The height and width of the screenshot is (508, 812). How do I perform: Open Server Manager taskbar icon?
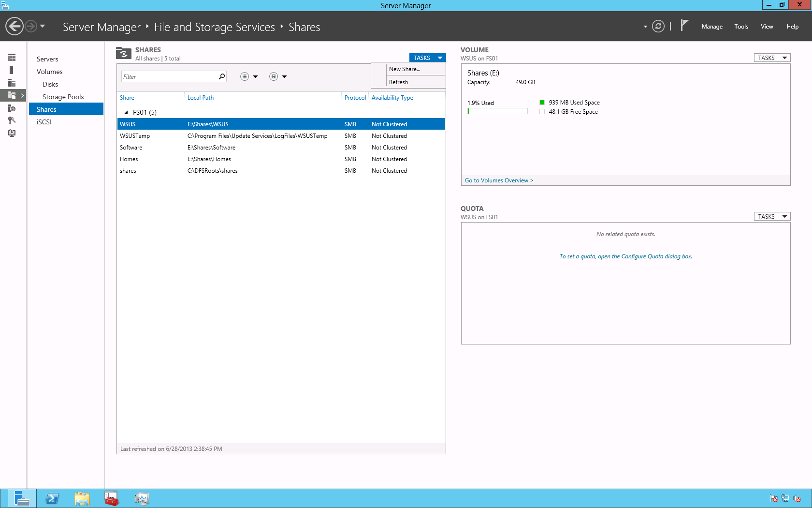[22, 498]
